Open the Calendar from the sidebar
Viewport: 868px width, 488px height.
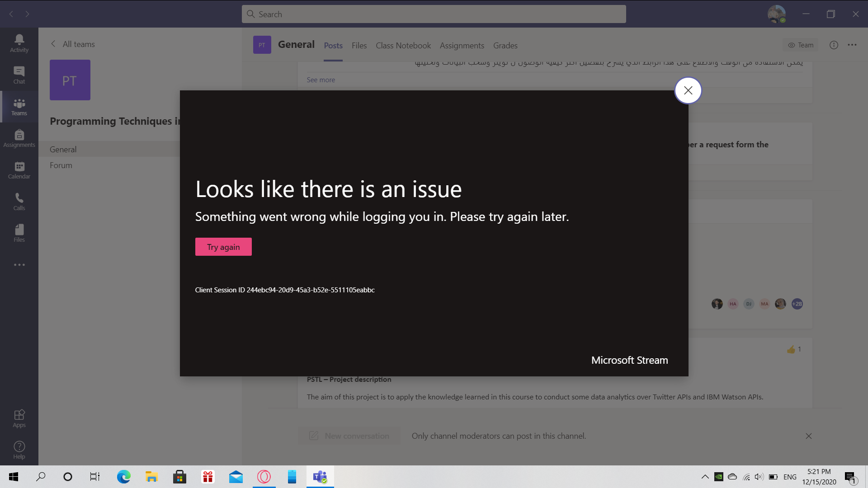click(19, 169)
